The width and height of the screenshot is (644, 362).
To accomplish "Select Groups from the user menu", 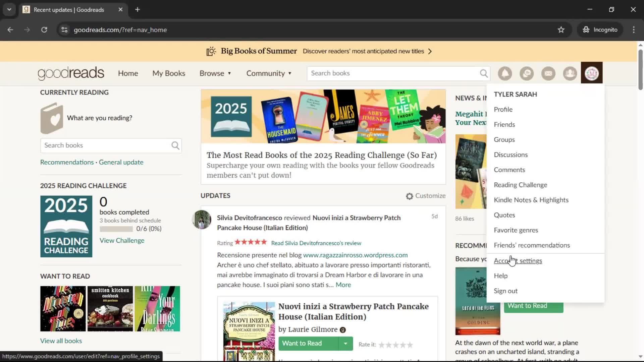I will [504, 140].
